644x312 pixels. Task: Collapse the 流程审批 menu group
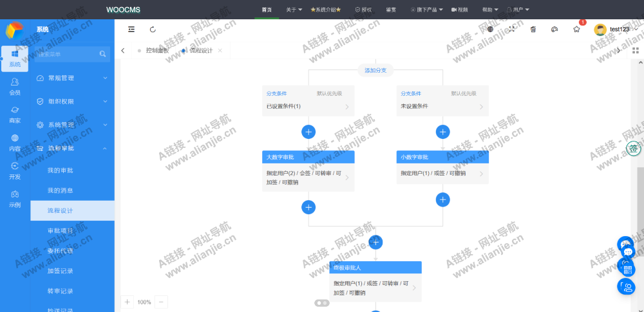pos(72,148)
